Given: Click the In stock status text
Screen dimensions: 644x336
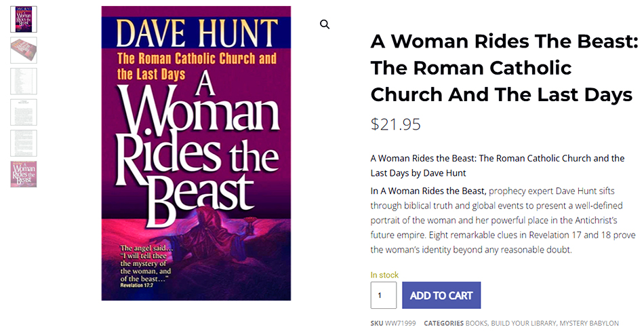Looking at the screenshot, I should click(x=384, y=275).
